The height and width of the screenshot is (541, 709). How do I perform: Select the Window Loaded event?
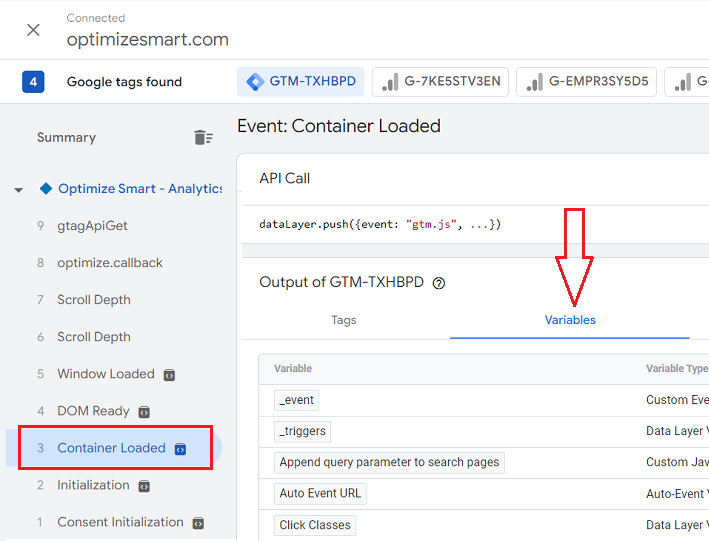[106, 374]
